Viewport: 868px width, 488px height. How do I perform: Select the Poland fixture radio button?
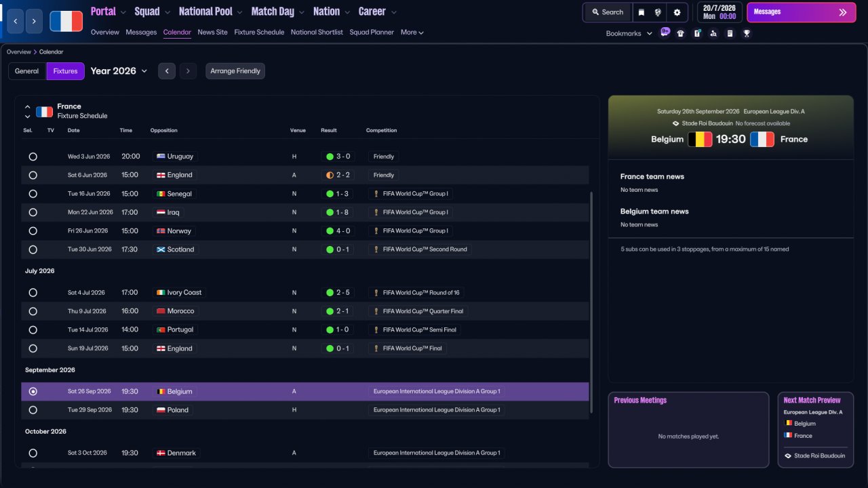33,410
